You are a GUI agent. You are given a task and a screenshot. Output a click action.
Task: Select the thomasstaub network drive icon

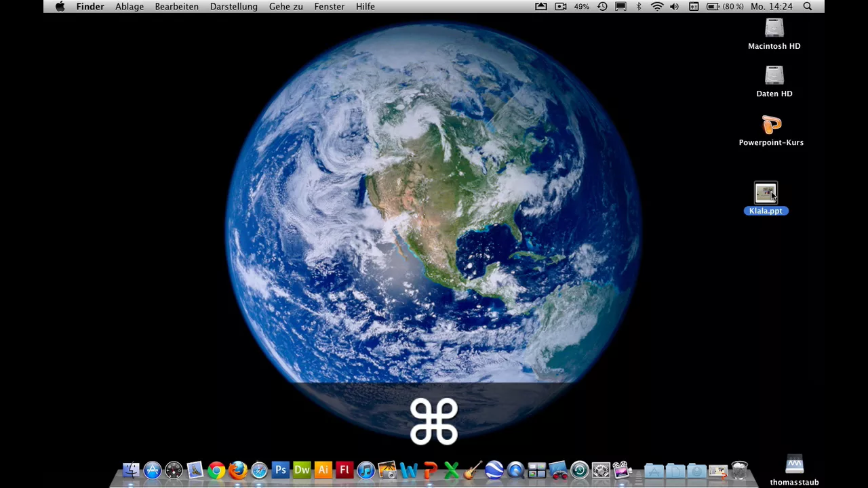(x=794, y=470)
